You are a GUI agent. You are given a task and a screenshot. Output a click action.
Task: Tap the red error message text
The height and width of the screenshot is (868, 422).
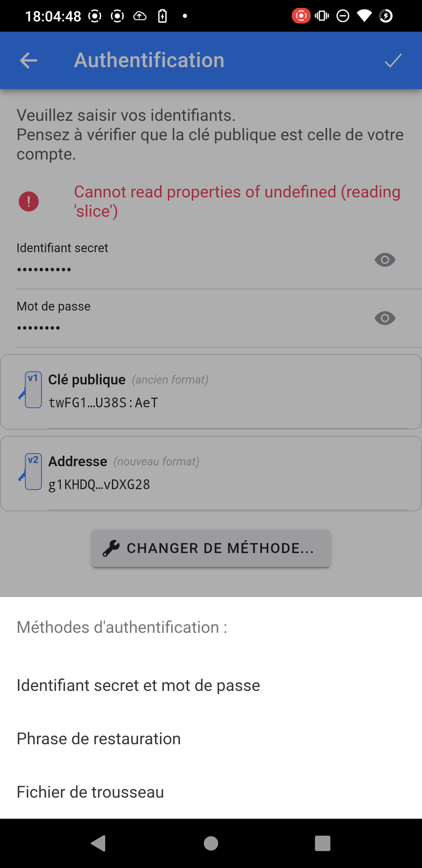coord(237,201)
